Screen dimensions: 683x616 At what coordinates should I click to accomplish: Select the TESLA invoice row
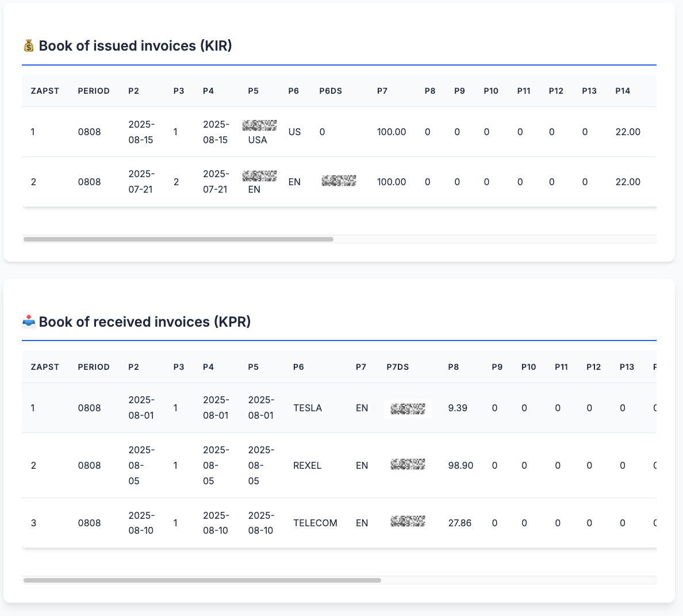pyautogui.click(x=308, y=408)
